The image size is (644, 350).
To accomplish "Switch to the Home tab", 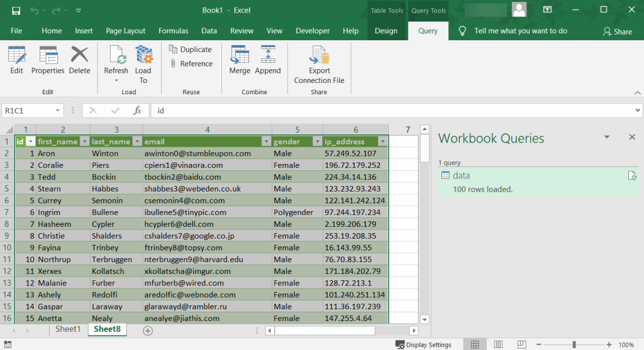I will click(x=52, y=31).
